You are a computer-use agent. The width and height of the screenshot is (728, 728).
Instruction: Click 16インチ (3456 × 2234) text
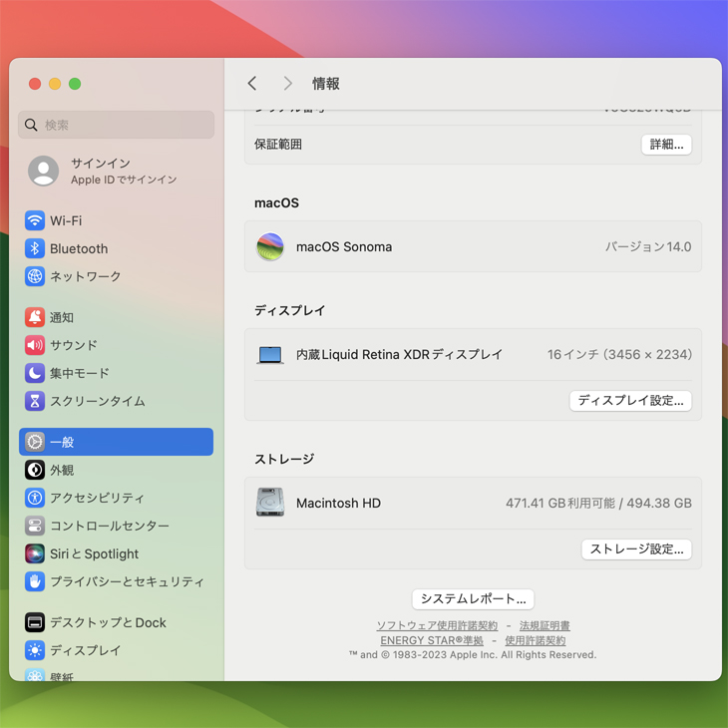click(x=620, y=354)
